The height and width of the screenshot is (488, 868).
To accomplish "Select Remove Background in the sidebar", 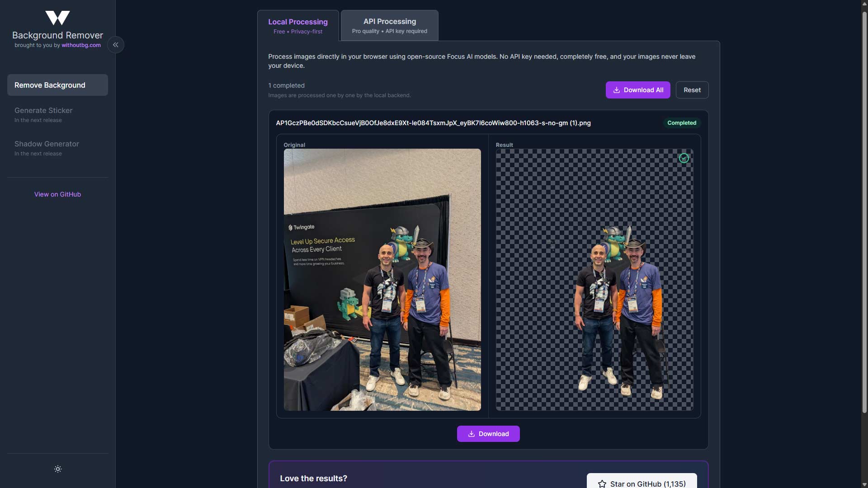I will coord(57,85).
